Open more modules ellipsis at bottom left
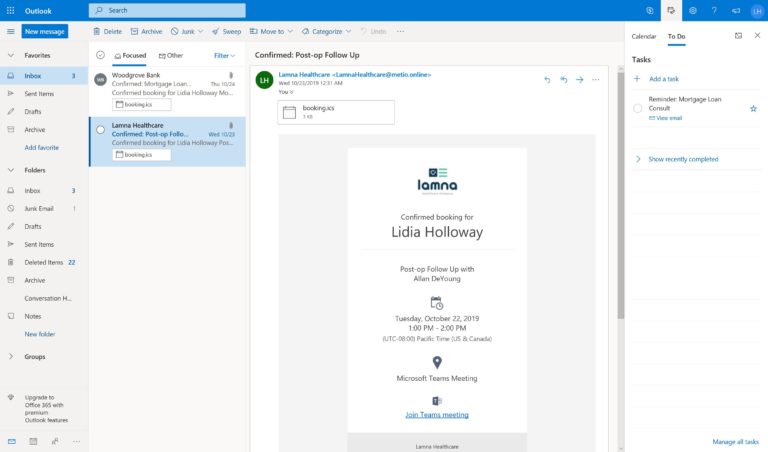This screenshot has height=452, width=768. [x=76, y=441]
